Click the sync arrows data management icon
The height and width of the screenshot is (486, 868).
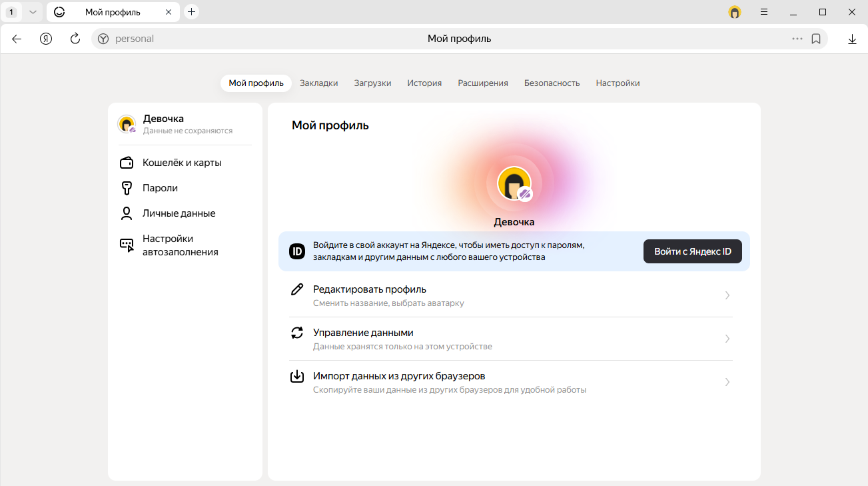(297, 333)
